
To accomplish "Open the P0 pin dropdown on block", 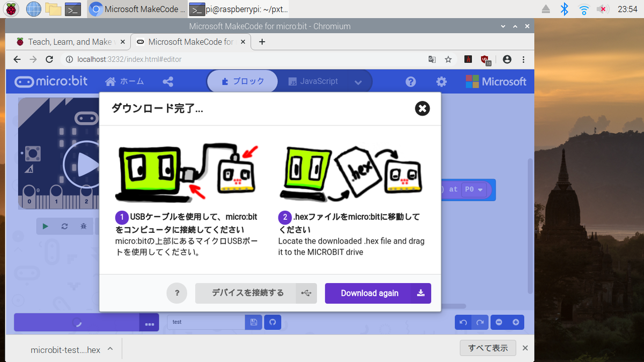I will tap(474, 190).
